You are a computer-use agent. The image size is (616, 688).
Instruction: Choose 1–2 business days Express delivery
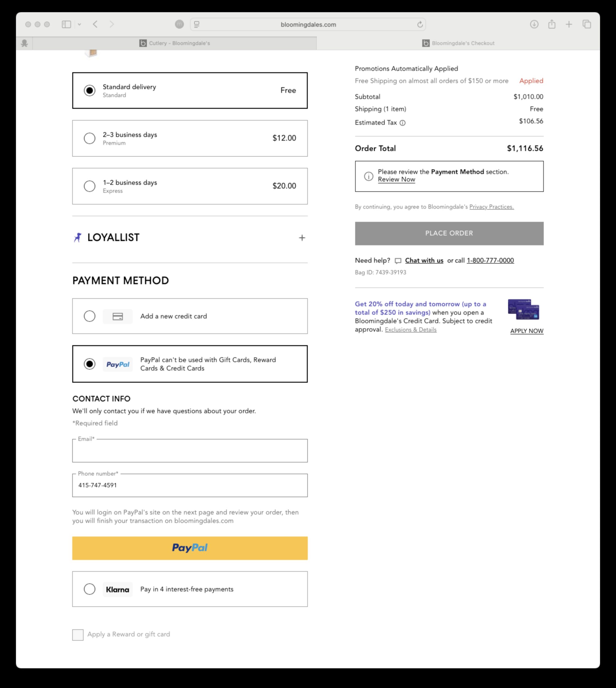coord(90,186)
